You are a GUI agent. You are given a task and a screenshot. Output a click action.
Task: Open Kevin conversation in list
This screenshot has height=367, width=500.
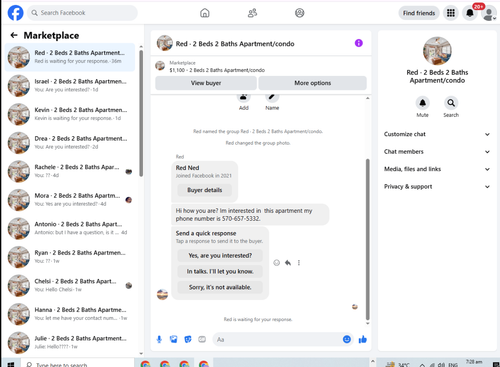[x=70, y=114]
